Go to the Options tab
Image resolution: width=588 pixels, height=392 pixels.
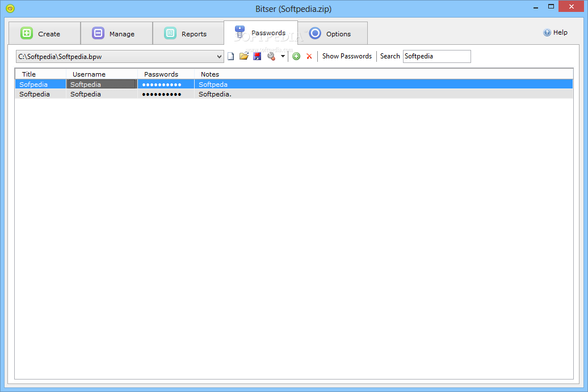click(333, 33)
